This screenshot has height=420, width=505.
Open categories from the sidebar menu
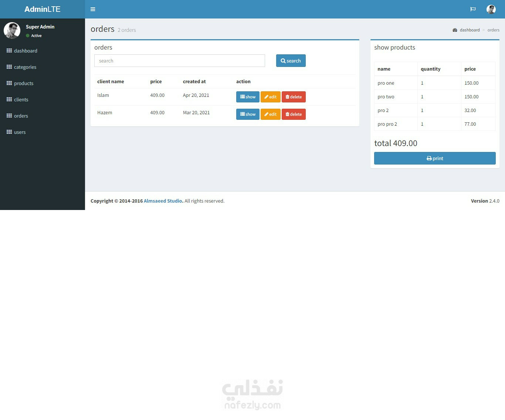(25, 67)
